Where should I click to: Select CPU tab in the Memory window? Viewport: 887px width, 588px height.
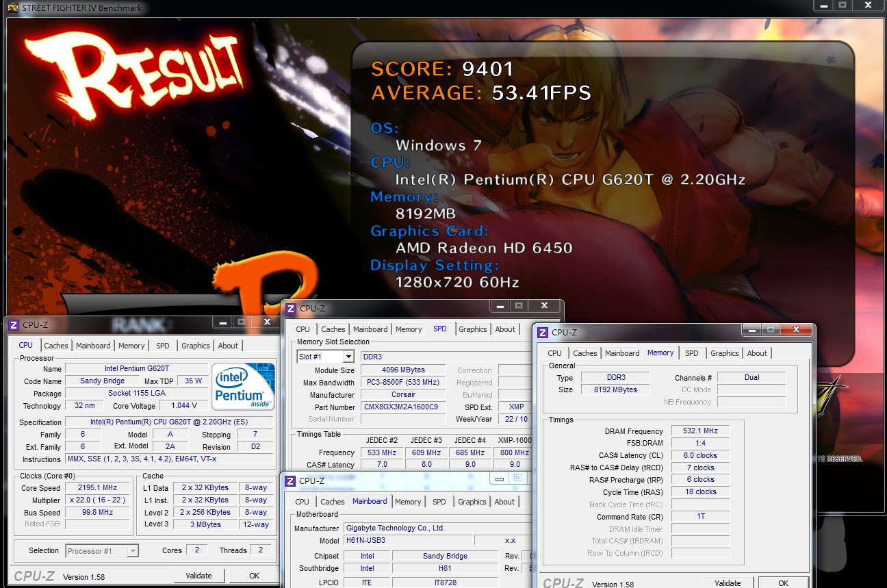tap(555, 353)
